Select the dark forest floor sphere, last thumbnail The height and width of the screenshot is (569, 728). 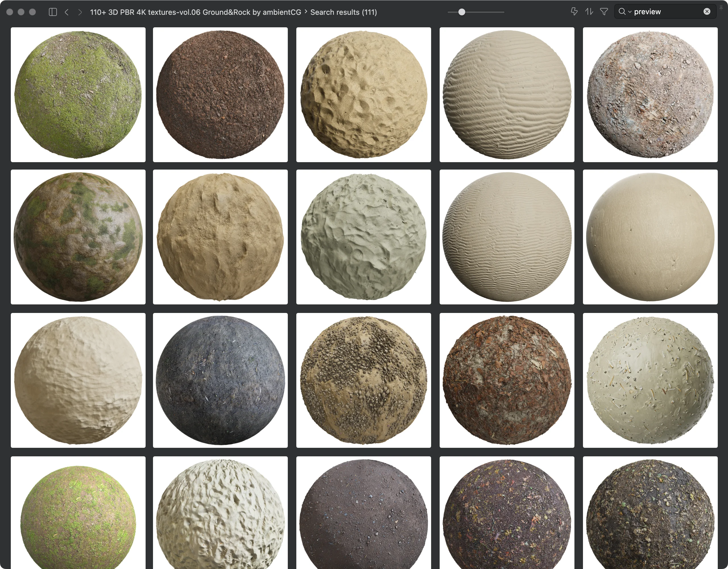(x=650, y=513)
